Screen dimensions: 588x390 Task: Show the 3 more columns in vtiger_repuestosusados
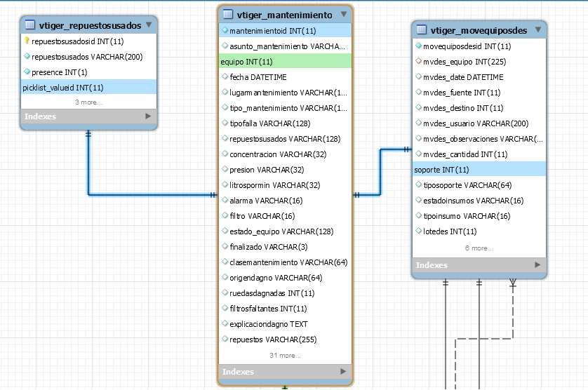pyautogui.click(x=89, y=102)
